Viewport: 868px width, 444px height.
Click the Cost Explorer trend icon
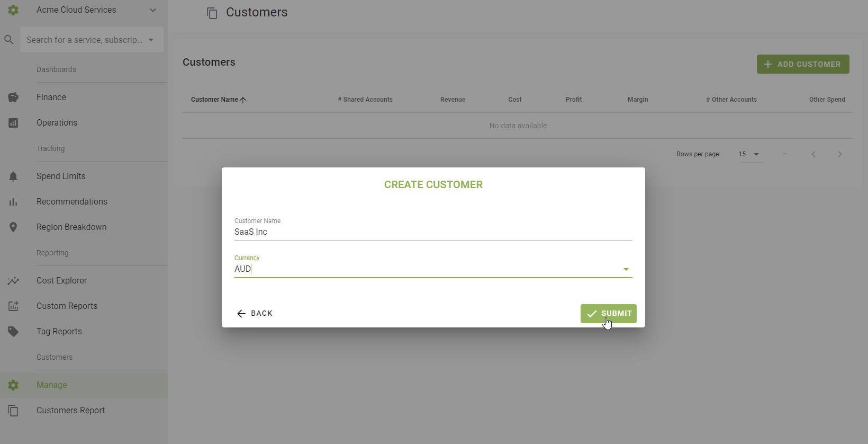click(13, 281)
